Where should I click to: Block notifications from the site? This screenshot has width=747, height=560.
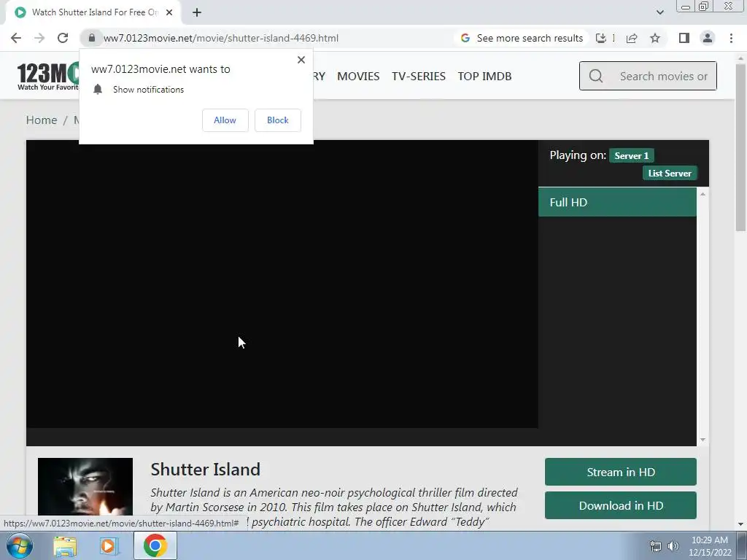click(x=278, y=120)
